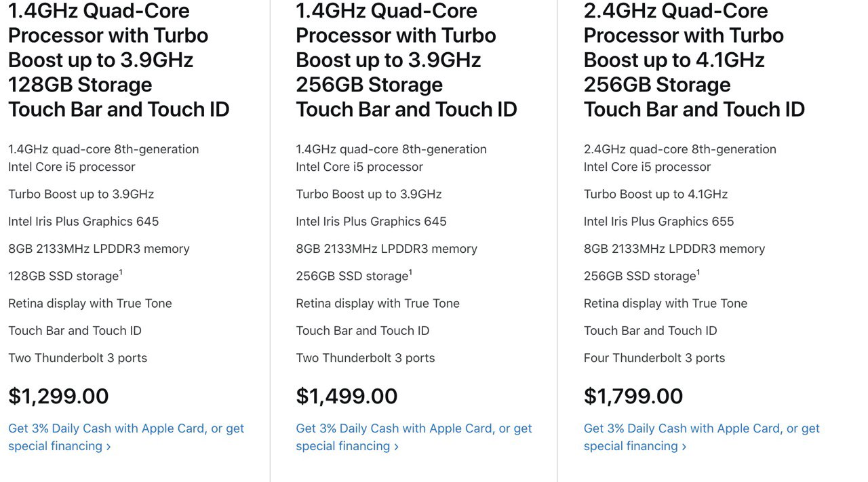The height and width of the screenshot is (482, 868).
Task: Select the $1,499.00 price
Action: (347, 396)
